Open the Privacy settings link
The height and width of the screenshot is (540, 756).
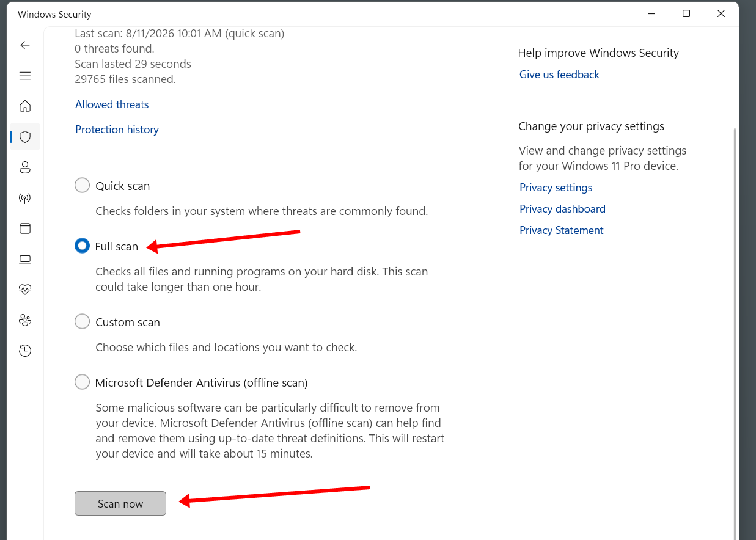[556, 188]
